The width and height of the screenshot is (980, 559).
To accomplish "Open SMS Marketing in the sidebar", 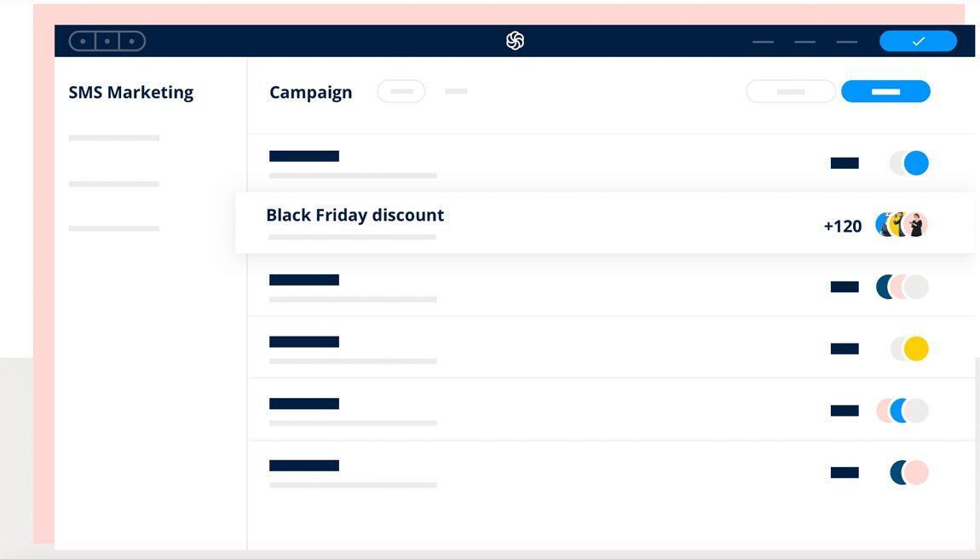I will point(131,92).
